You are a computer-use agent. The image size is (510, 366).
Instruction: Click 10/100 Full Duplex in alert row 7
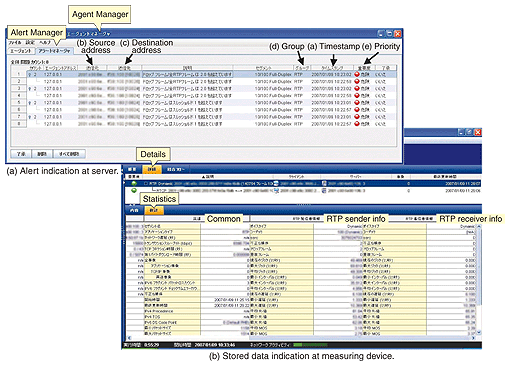(273, 117)
